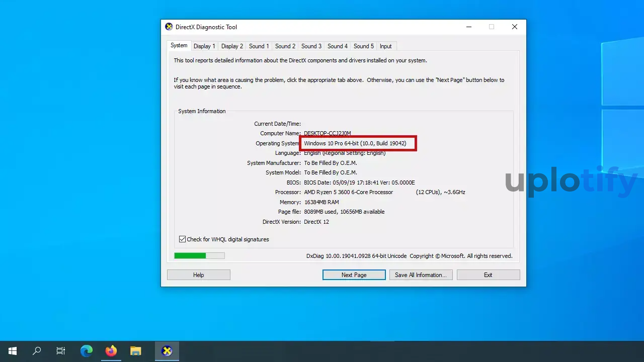Open the Sound 2 tab
Screen dimensions: 644x362
(x=285, y=46)
